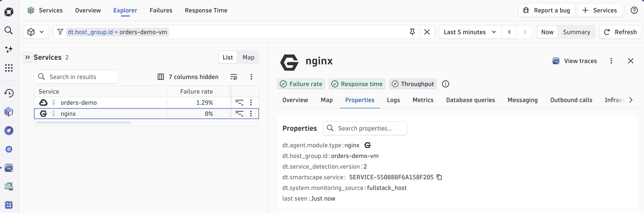
Task: Click the Failure rate health chip
Action: point(301,84)
